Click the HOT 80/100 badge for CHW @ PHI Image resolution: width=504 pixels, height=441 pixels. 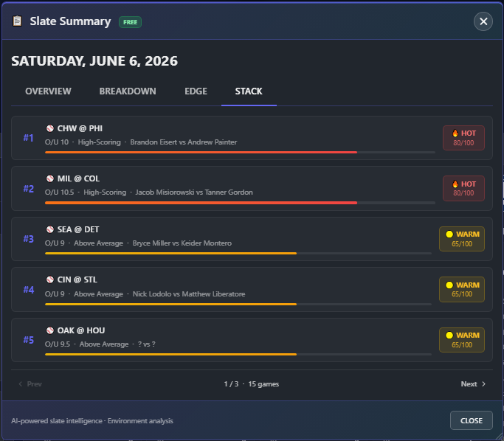[463, 138]
